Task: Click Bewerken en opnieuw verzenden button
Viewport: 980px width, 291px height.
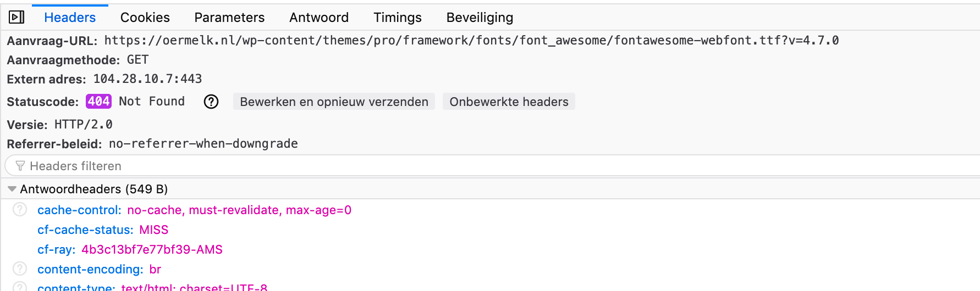Action: click(x=334, y=102)
